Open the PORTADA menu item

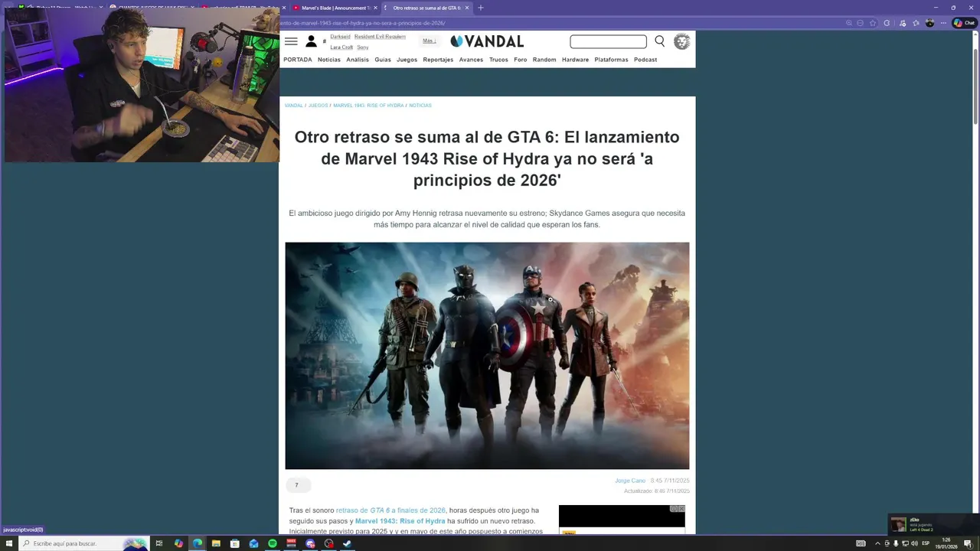298,60
